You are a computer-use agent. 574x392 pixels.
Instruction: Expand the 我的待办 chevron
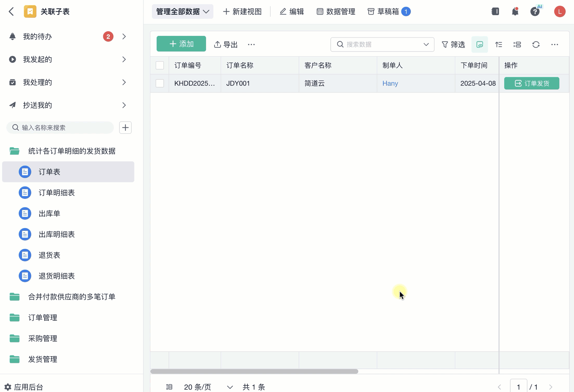click(124, 37)
